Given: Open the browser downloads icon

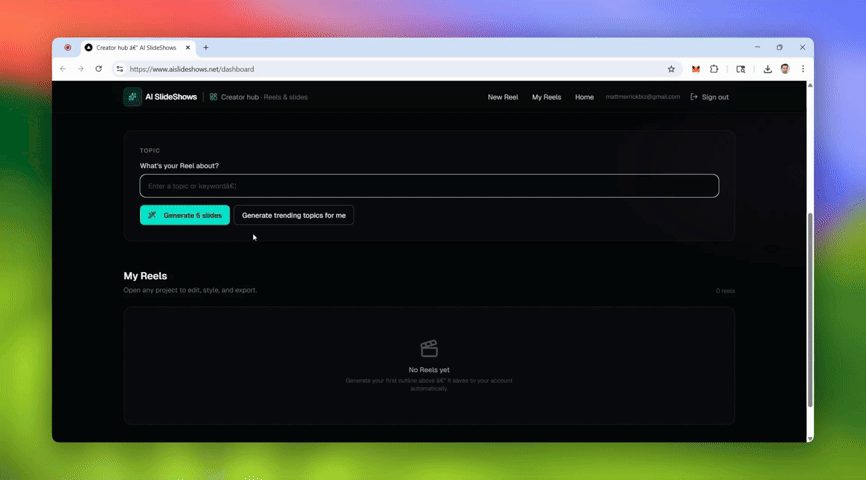Looking at the screenshot, I should (767, 69).
